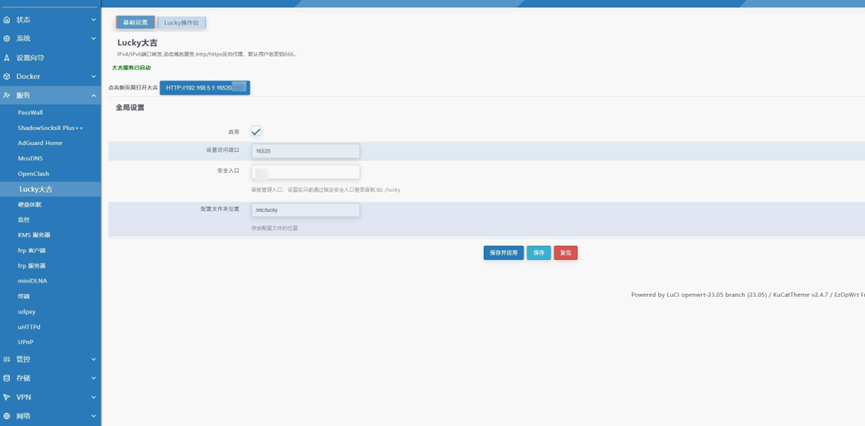Click the 管控 control icon
865x426 pixels.
(x=7, y=359)
